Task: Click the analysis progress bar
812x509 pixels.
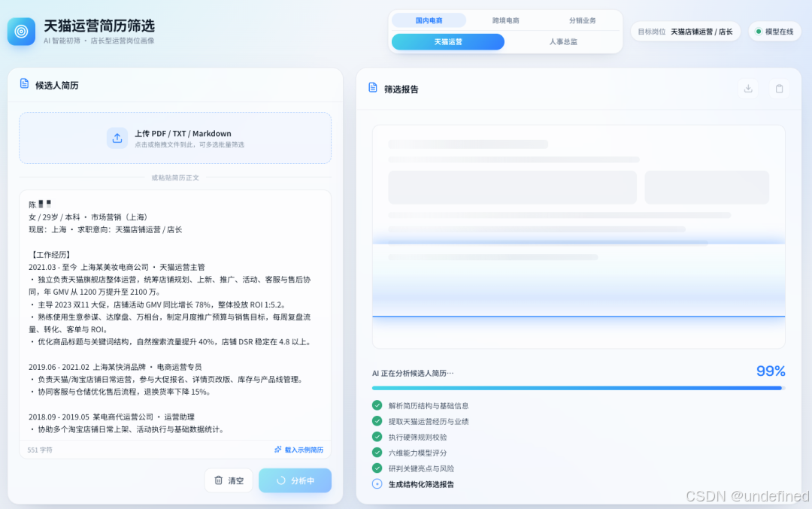Action: coord(578,388)
